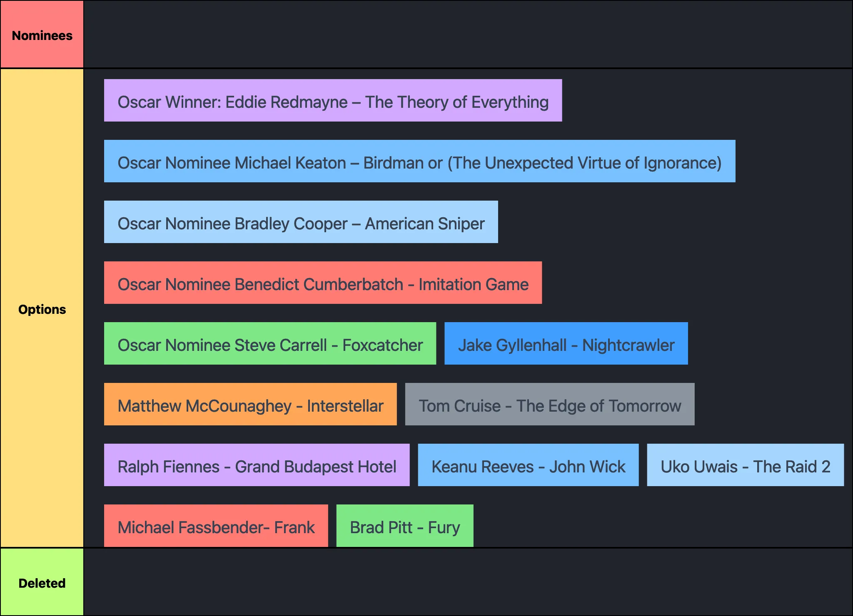853x616 pixels.
Task: Select the Steve Carrell Foxcatcher card
Action: 270,344
